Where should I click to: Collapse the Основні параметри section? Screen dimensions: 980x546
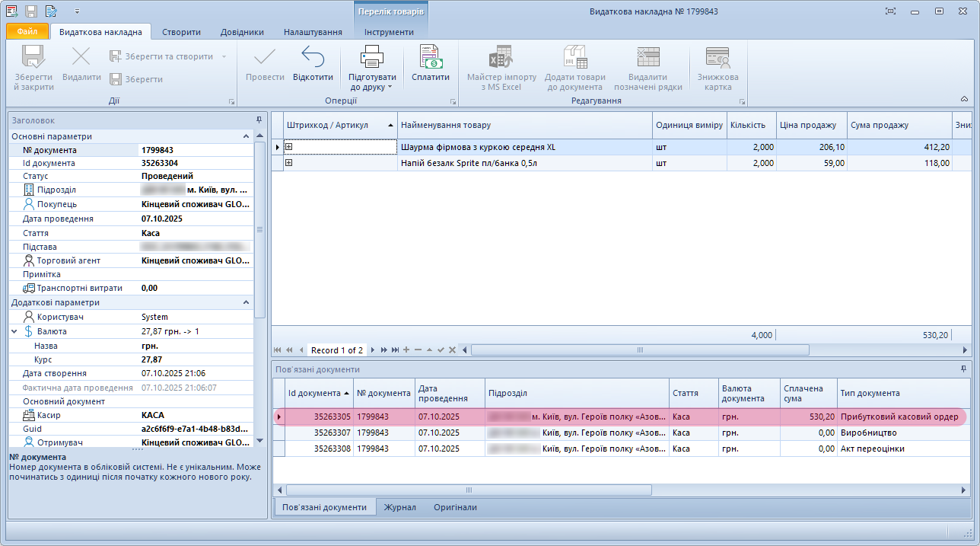(x=246, y=136)
